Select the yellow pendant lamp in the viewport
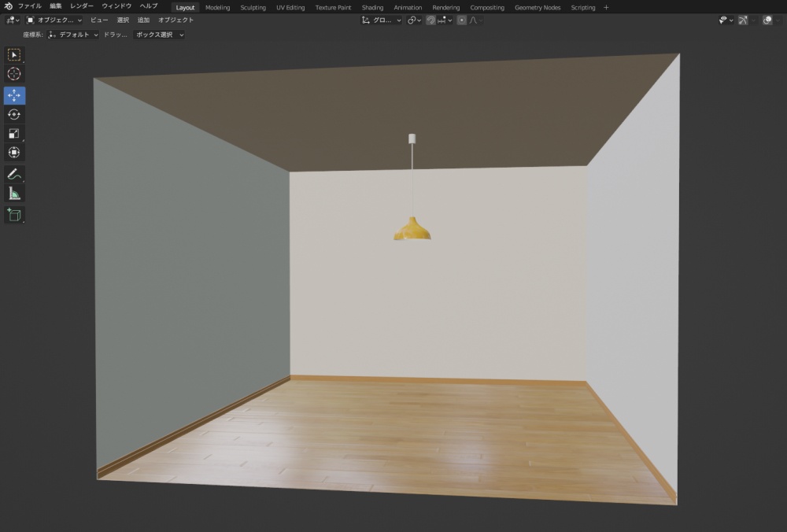 point(412,231)
